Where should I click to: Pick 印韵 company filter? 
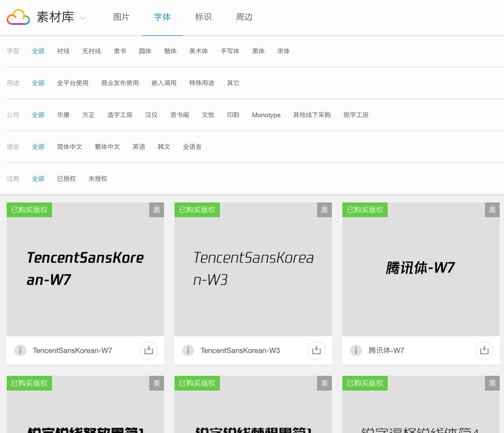tap(233, 115)
